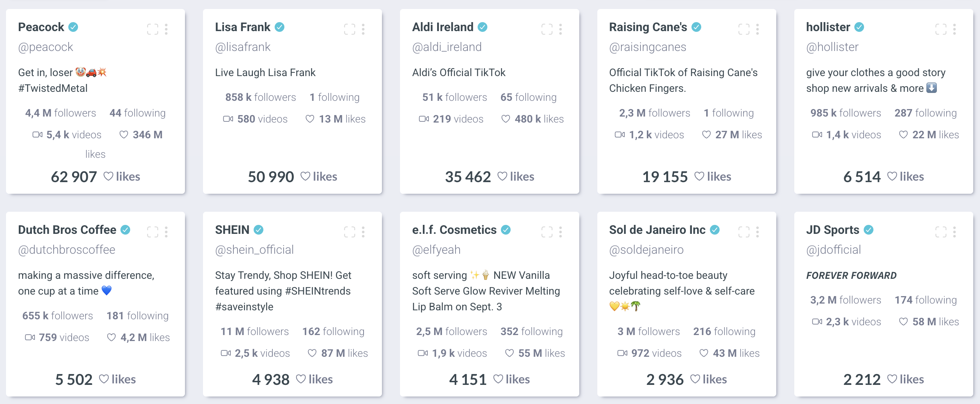Open the hollister card three-dot options
This screenshot has height=404, width=980.
[x=954, y=29]
